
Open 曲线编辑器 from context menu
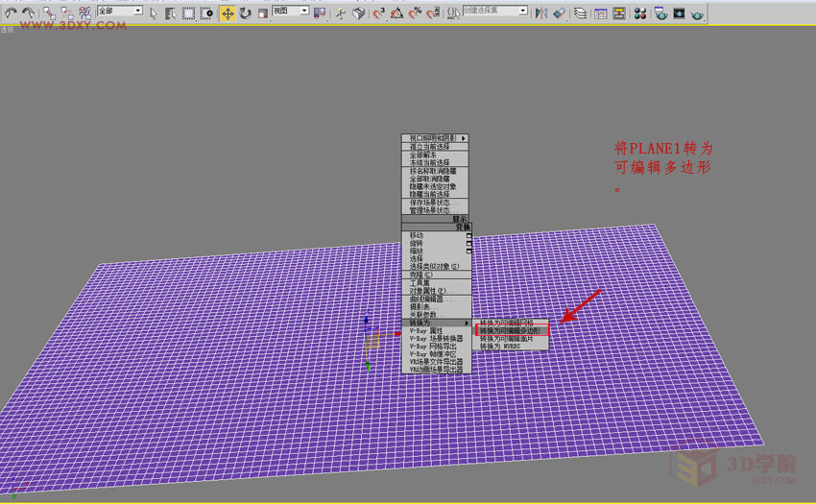click(x=437, y=300)
